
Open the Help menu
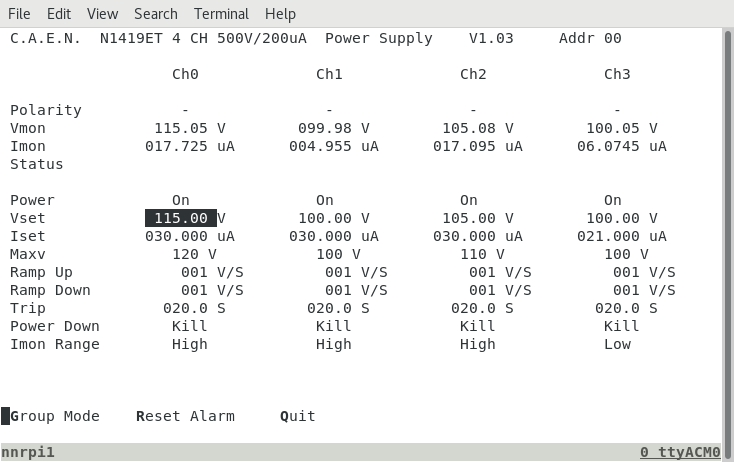pos(280,14)
